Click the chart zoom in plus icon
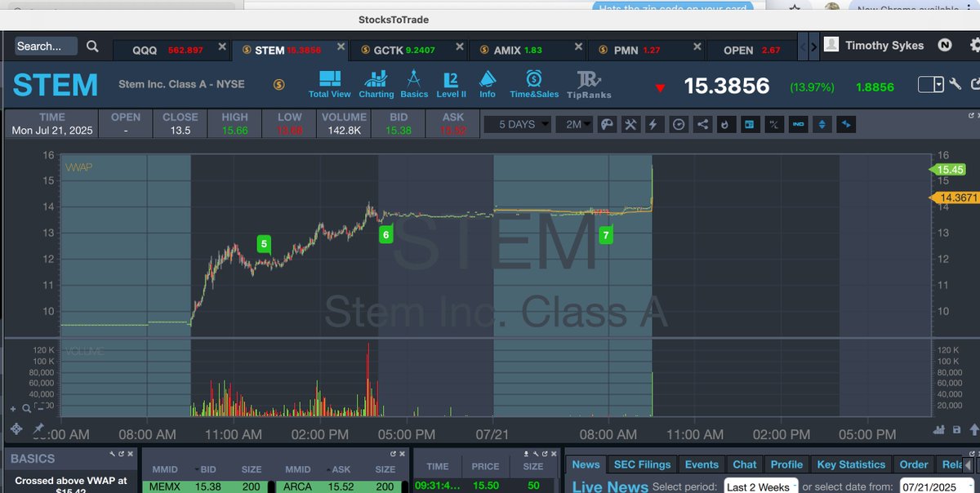This screenshot has height=493, width=980. [13, 408]
